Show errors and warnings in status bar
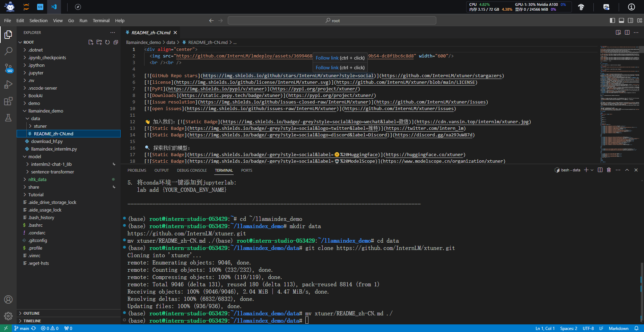 50,328
